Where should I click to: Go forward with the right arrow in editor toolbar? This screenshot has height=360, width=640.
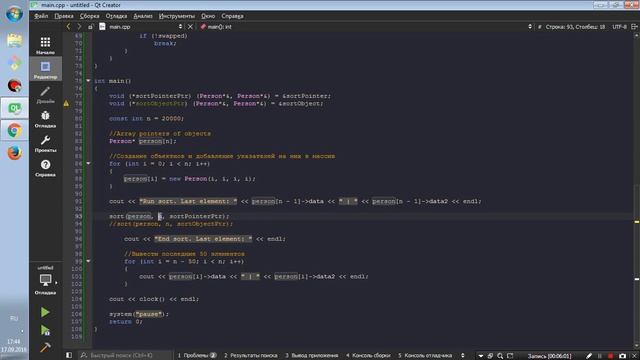[79, 27]
